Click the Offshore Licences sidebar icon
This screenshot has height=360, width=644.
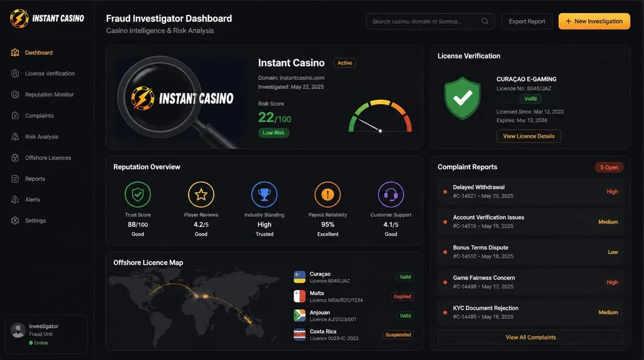point(15,158)
